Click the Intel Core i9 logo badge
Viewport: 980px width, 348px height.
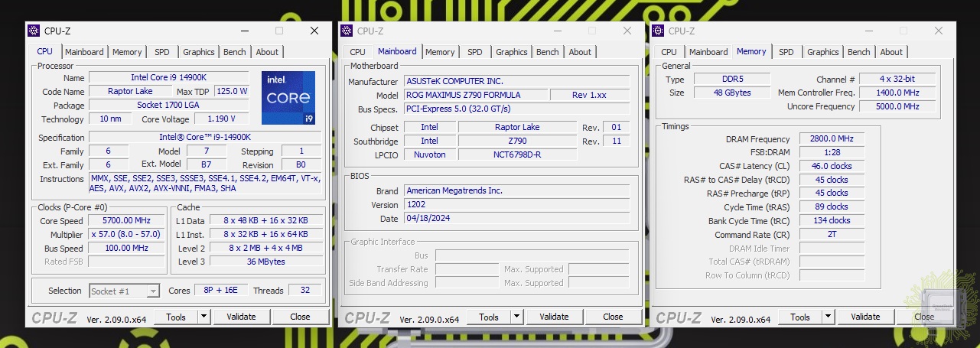tap(288, 97)
